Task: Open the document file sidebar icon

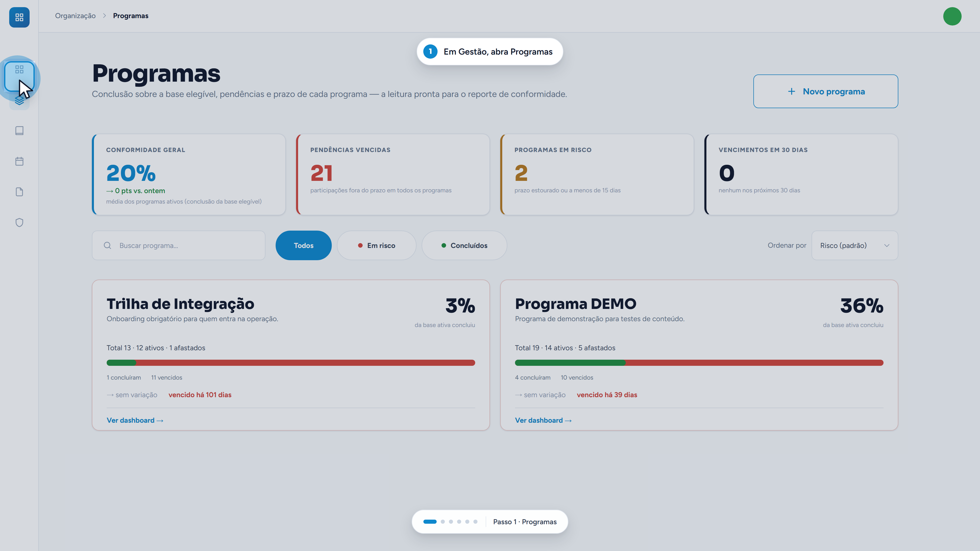Action: pyautogui.click(x=19, y=192)
